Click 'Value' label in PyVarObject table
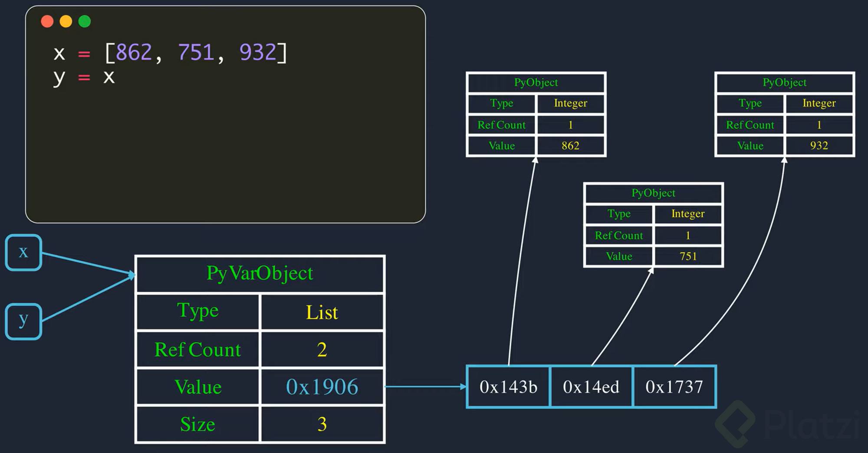This screenshot has width=868, height=453. point(198,387)
